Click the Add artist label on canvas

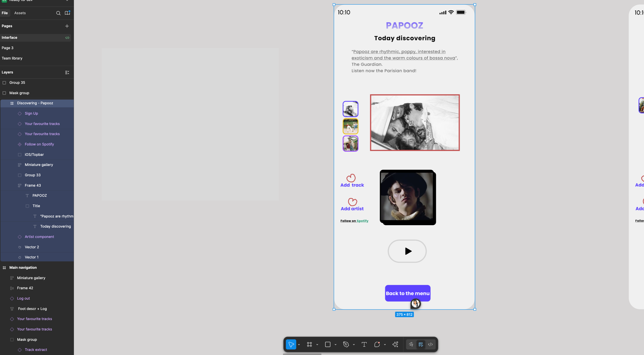pos(352,209)
